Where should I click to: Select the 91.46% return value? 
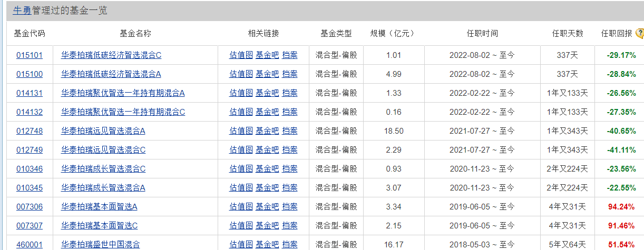[622, 225]
